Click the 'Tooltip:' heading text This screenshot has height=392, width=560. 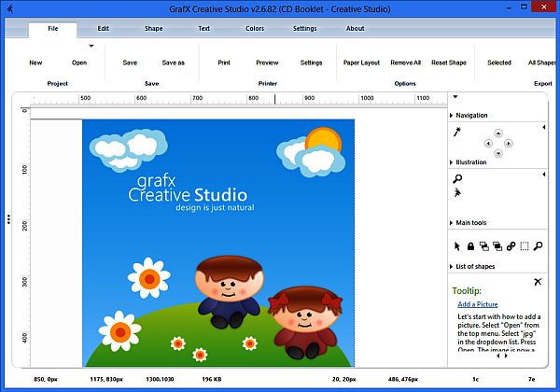click(x=467, y=290)
